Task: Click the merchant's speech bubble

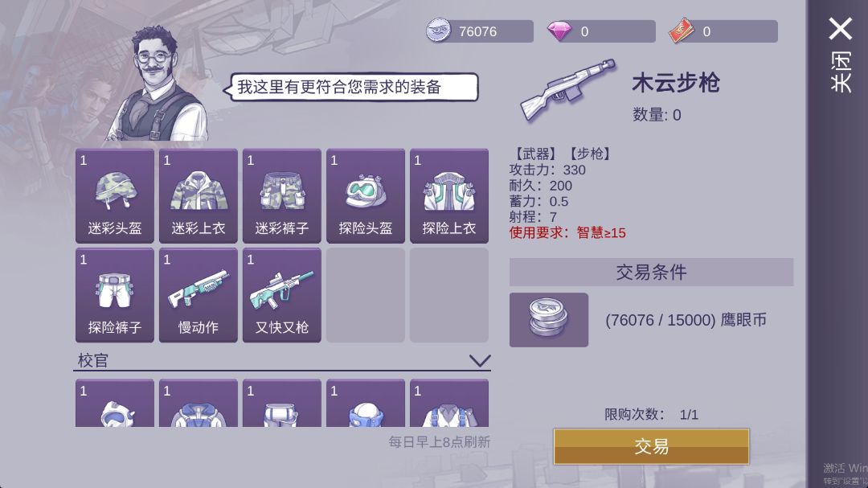Action: pyautogui.click(x=351, y=88)
